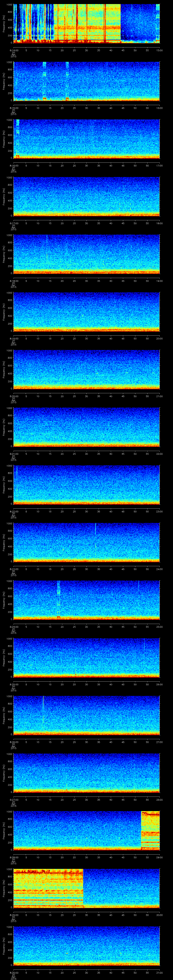Select the spectrogram panel beginning at 8:29:00

pos(86,888)
